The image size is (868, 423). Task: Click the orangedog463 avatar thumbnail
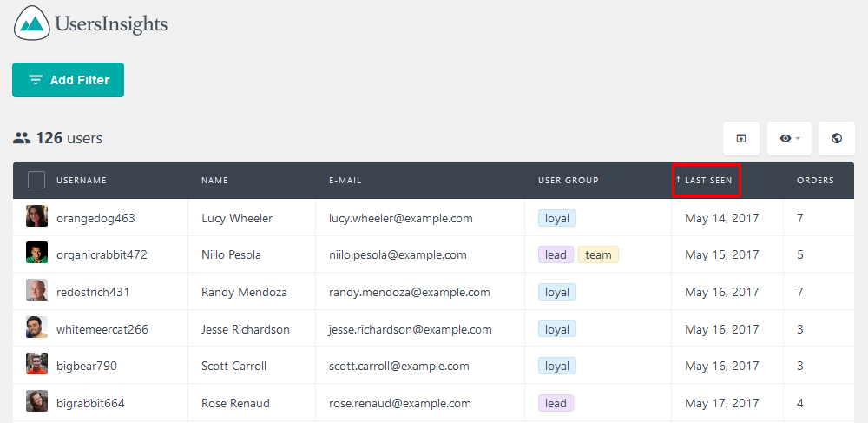click(x=36, y=216)
